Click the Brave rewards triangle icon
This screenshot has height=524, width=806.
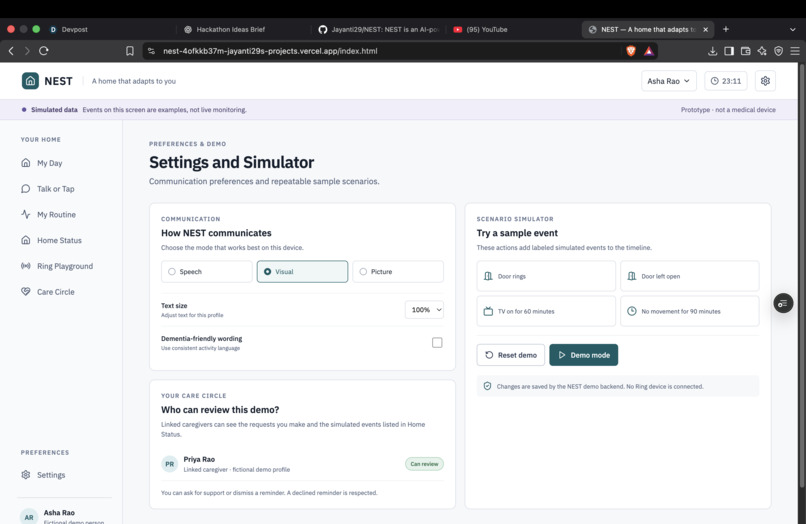tap(649, 51)
